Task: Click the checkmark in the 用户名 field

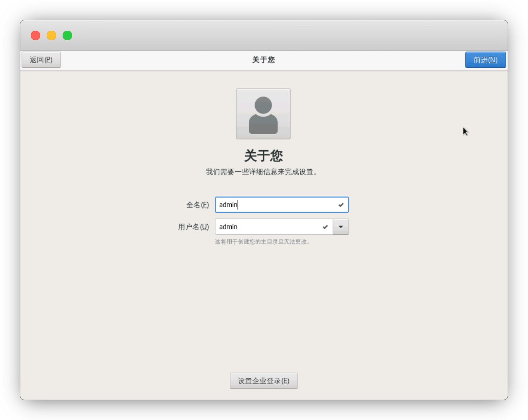Action: (x=325, y=227)
